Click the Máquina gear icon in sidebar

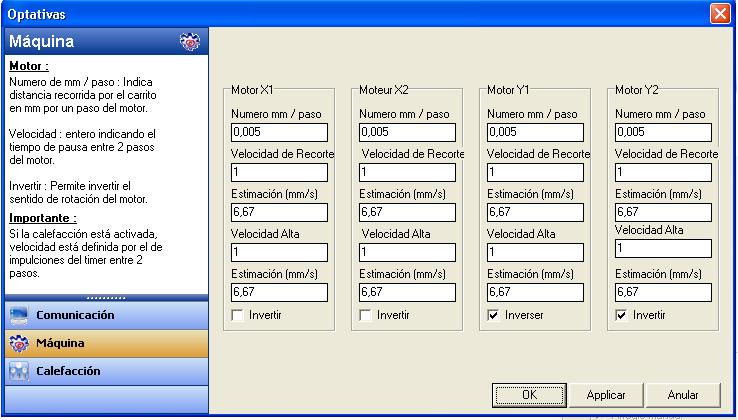pyautogui.click(x=19, y=343)
